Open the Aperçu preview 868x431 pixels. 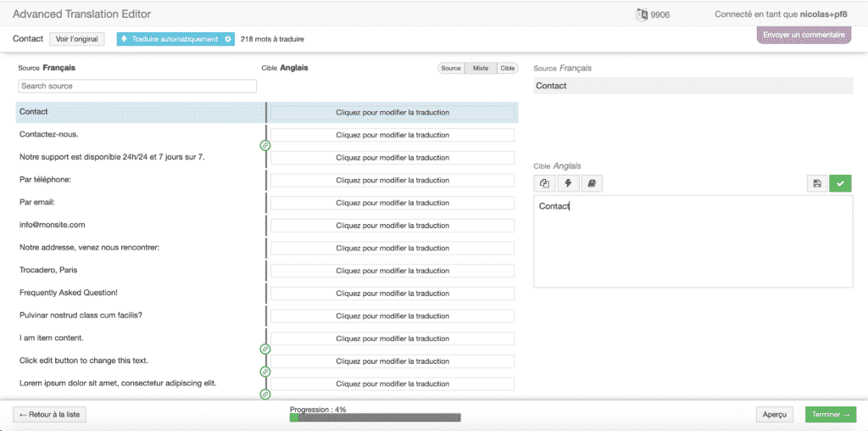[775, 415]
